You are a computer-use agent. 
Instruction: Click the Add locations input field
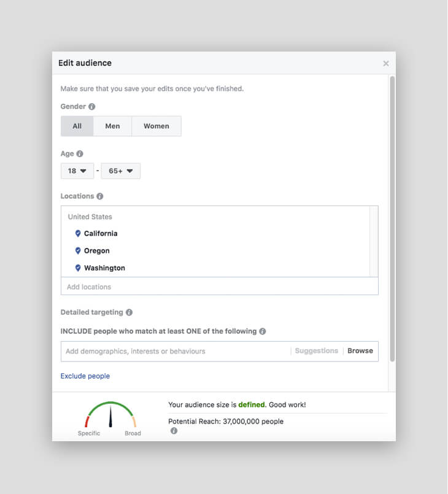pyautogui.click(x=220, y=287)
